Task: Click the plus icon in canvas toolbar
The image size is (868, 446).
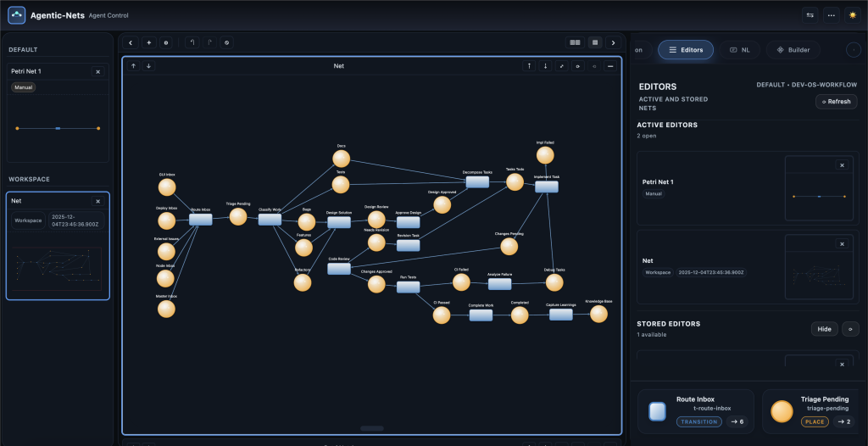Action: coord(148,42)
